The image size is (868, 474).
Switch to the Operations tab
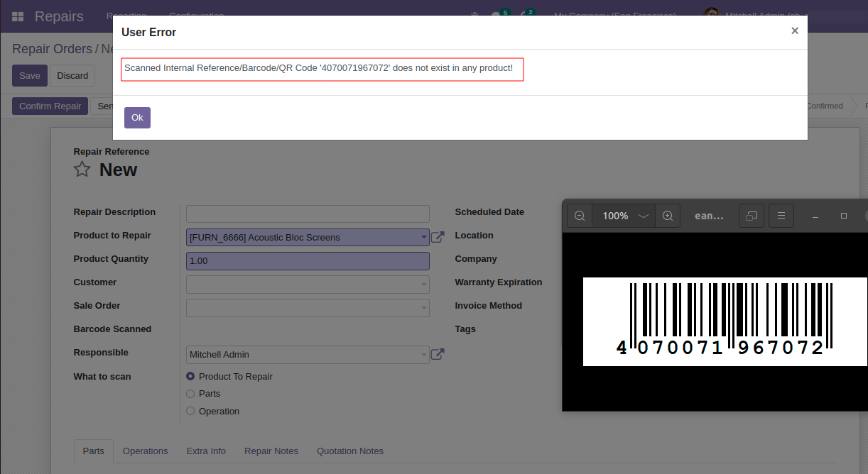coord(146,451)
